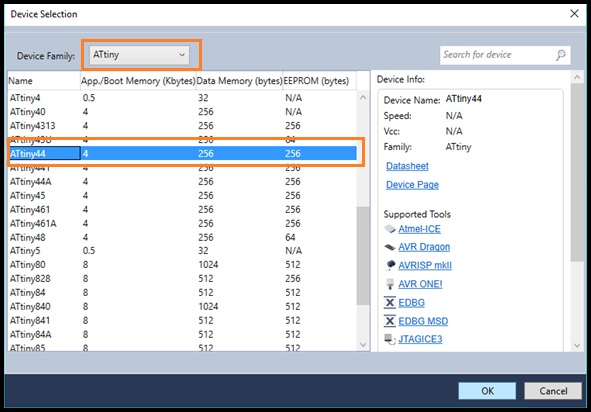The height and width of the screenshot is (412, 591).
Task: Click device list scroll up arrow
Action: pos(363,97)
